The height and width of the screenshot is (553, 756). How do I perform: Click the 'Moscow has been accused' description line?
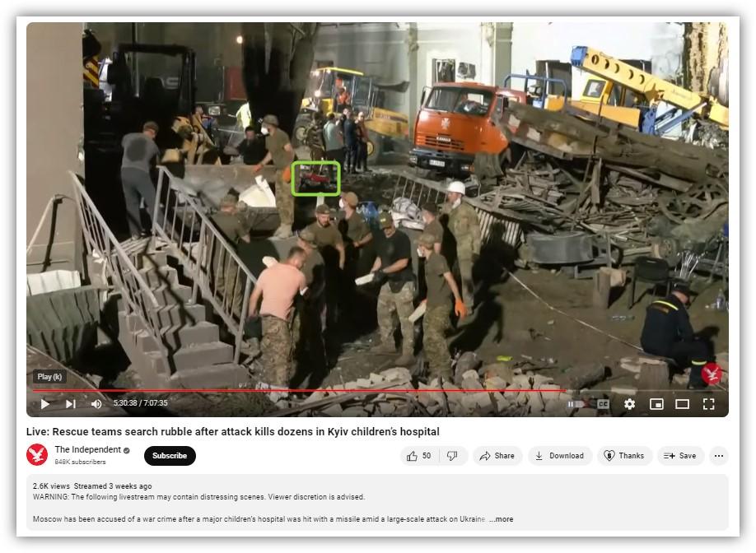pyautogui.click(x=259, y=519)
